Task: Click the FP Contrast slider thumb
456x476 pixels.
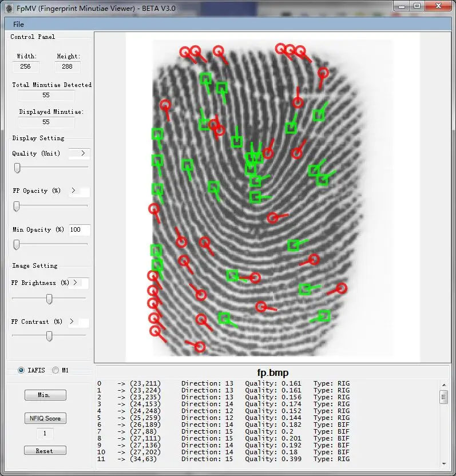Action: pyautogui.click(x=49, y=336)
